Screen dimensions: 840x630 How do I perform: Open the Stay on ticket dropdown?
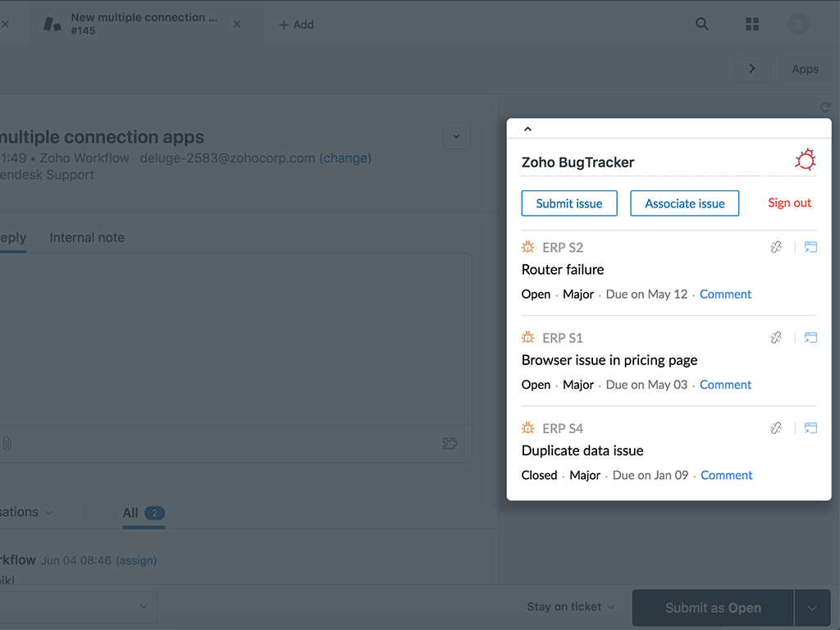pyautogui.click(x=570, y=607)
